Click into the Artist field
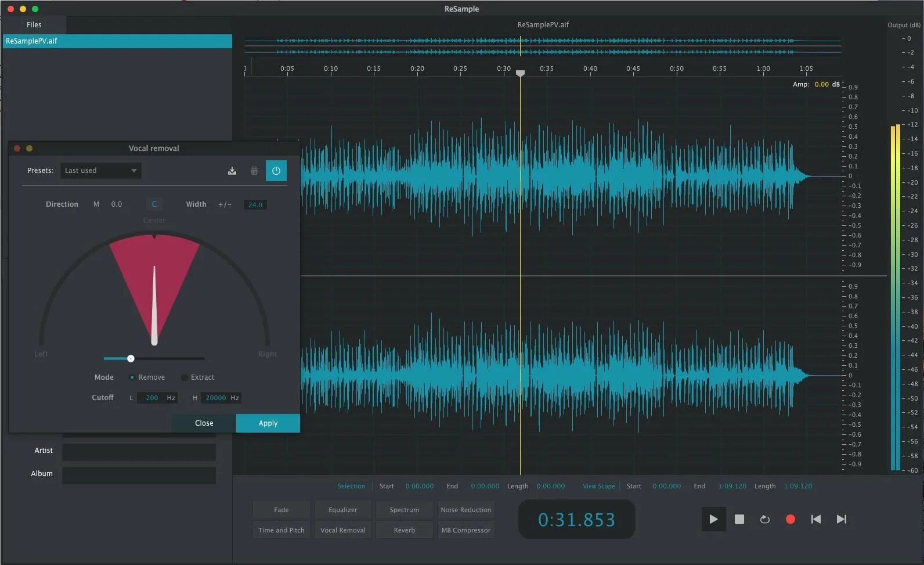Screen dimensions: 924x565 pos(139,452)
